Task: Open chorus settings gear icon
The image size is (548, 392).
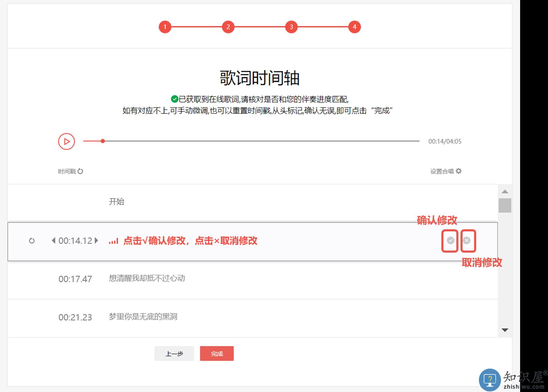Action: click(x=459, y=171)
